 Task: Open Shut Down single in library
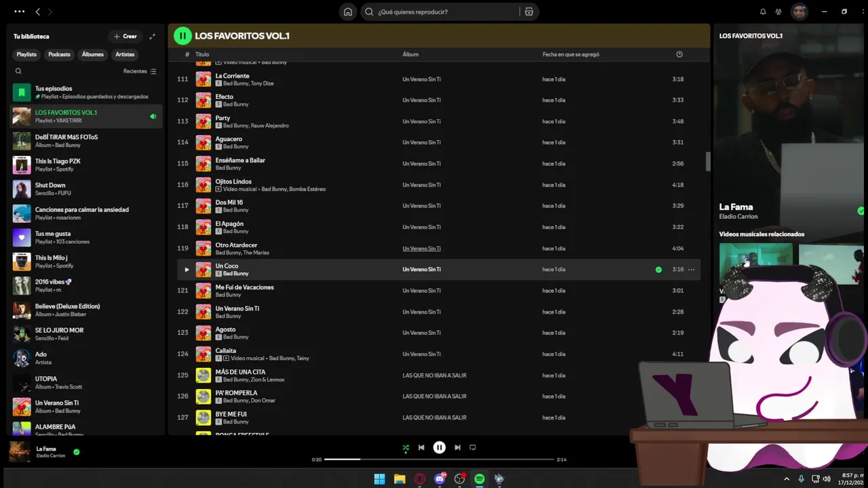pyautogui.click(x=87, y=189)
